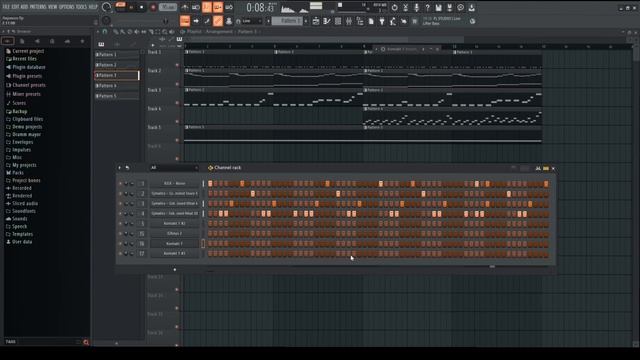Click the save project disk icon
Screen dimensions: 640x360
tap(438, 7)
